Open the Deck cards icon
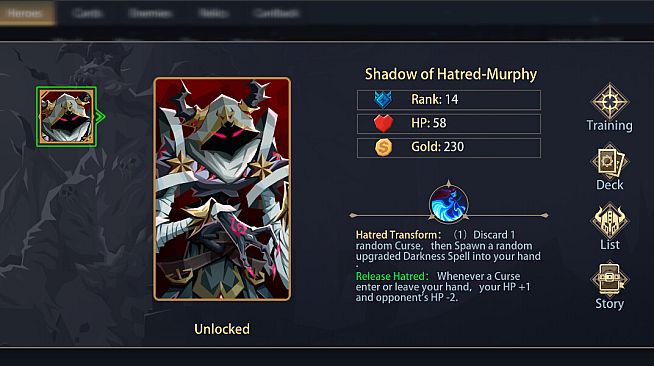The height and width of the screenshot is (366, 654). (609, 161)
